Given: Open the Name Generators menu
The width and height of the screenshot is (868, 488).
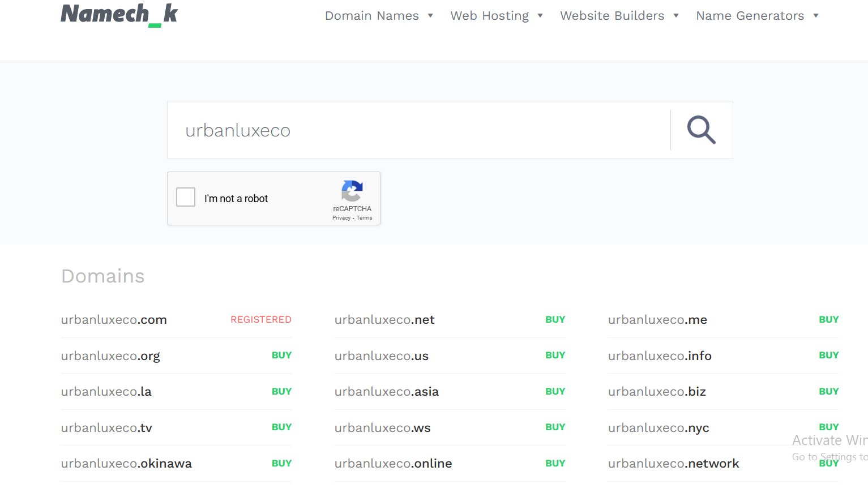Looking at the screenshot, I should 750,16.
